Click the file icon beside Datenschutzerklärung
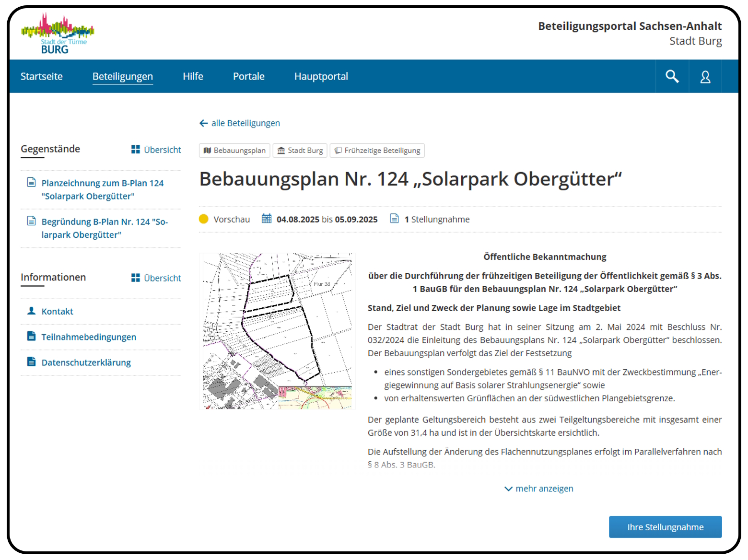 pyautogui.click(x=31, y=362)
